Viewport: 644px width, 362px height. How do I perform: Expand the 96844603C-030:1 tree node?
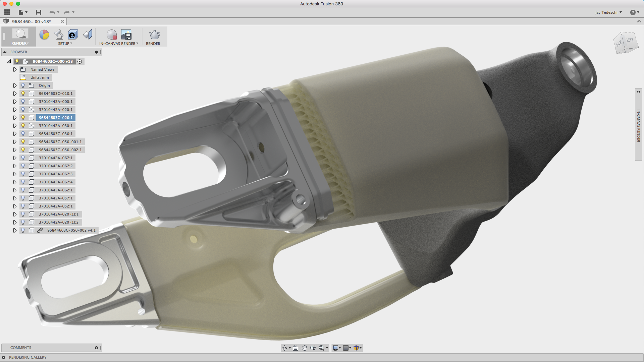(15, 134)
